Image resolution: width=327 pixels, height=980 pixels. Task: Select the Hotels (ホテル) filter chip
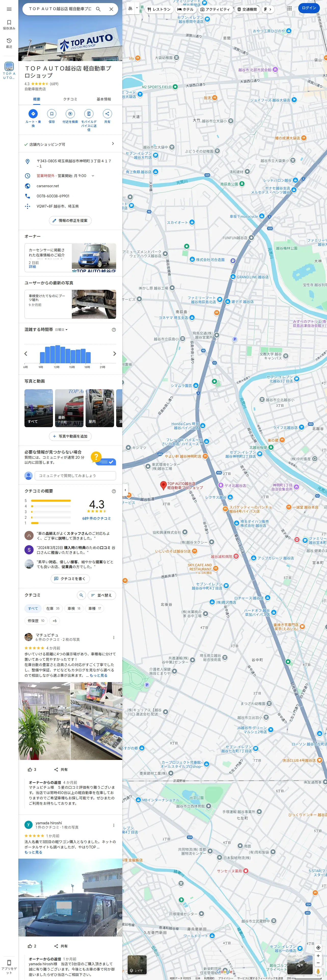tap(185, 9)
